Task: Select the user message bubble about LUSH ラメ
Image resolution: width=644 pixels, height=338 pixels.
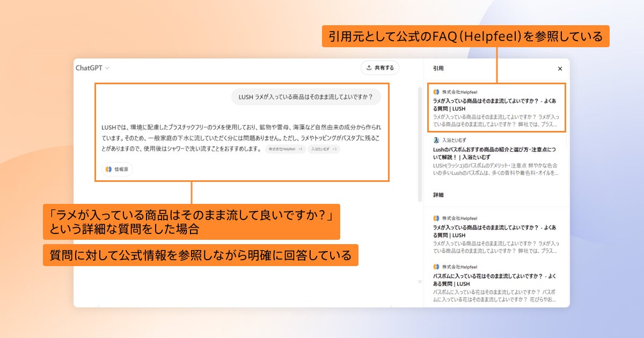Action: pos(306,97)
